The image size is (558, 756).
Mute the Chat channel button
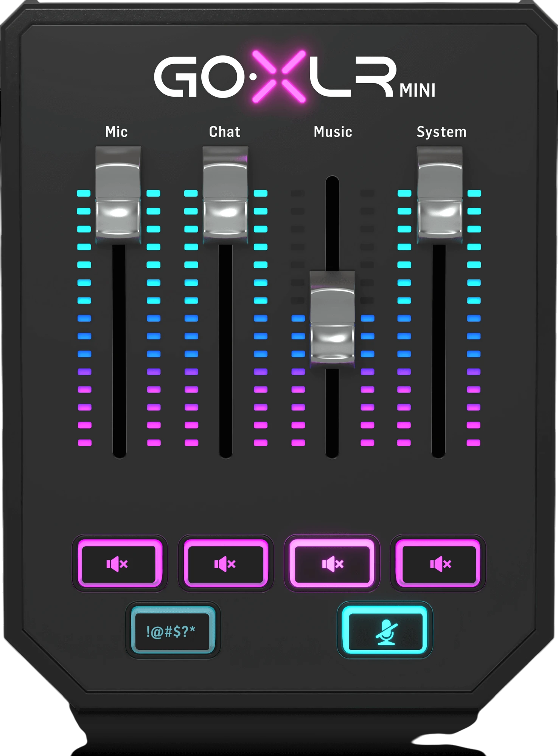click(x=226, y=563)
